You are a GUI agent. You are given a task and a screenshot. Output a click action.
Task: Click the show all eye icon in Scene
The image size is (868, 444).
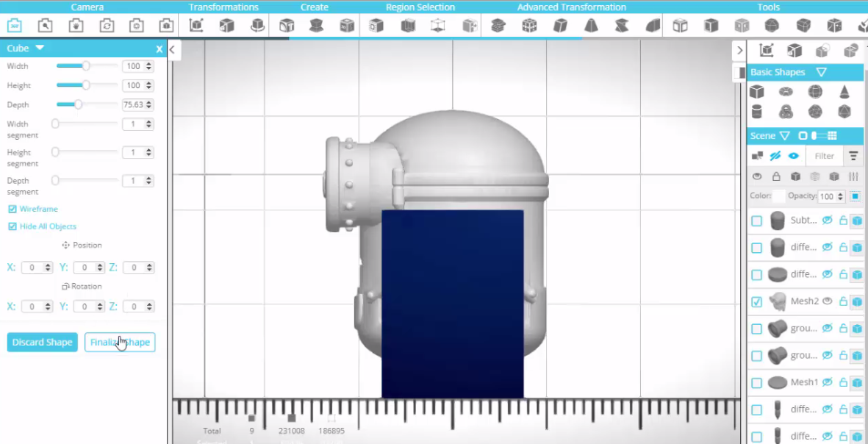793,156
